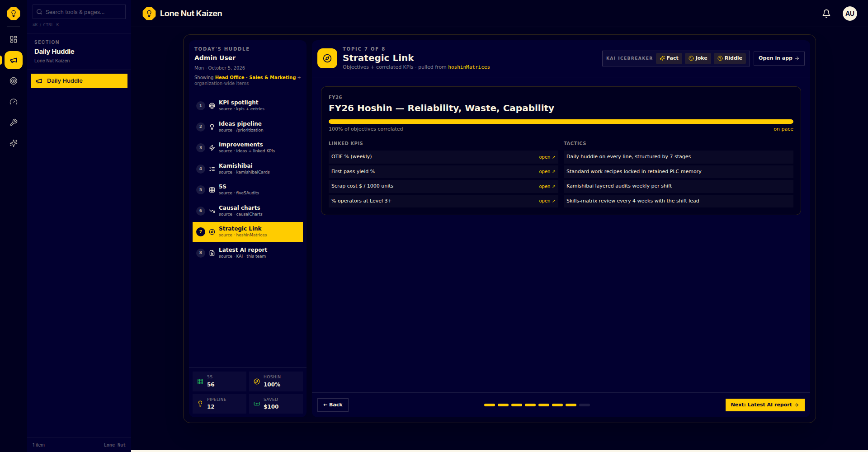Viewport: 868px width, 452px height.
Task: Go Back to previous topic
Action: (x=333, y=405)
